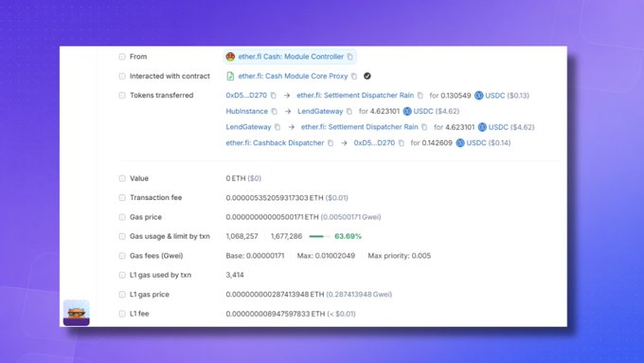The height and width of the screenshot is (363, 644).
Task: Select the Max: 0.01002049 gas fee text
Action: tap(326, 256)
